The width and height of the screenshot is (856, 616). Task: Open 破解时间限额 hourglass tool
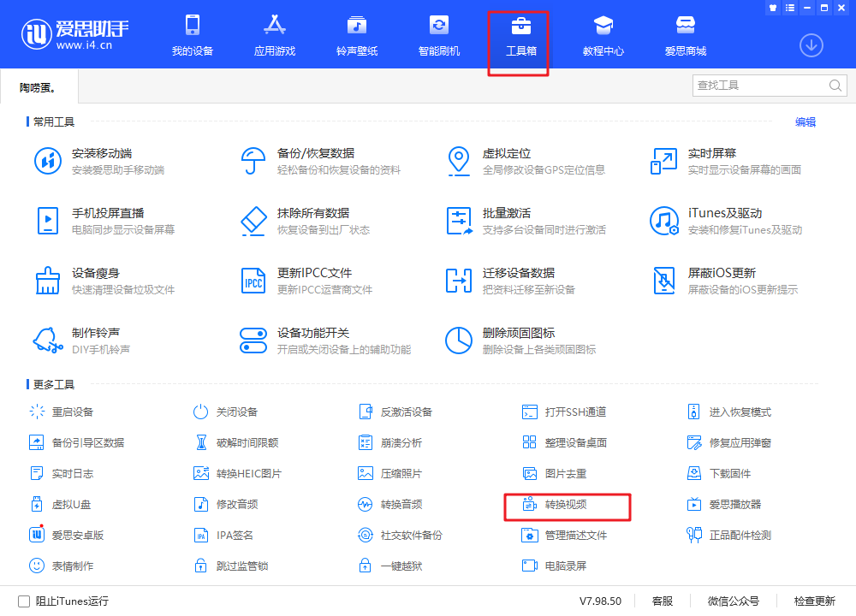(x=236, y=442)
